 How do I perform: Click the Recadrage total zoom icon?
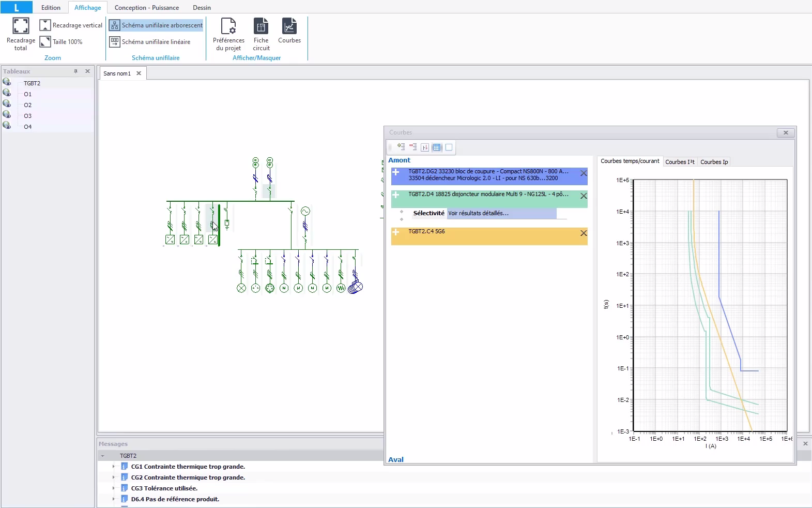tap(21, 26)
